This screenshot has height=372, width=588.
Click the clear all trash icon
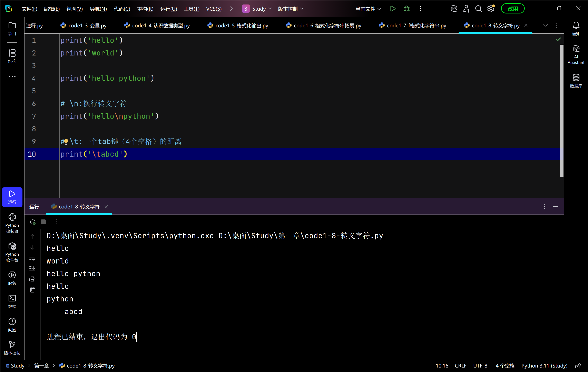click(x=32, y=290)
